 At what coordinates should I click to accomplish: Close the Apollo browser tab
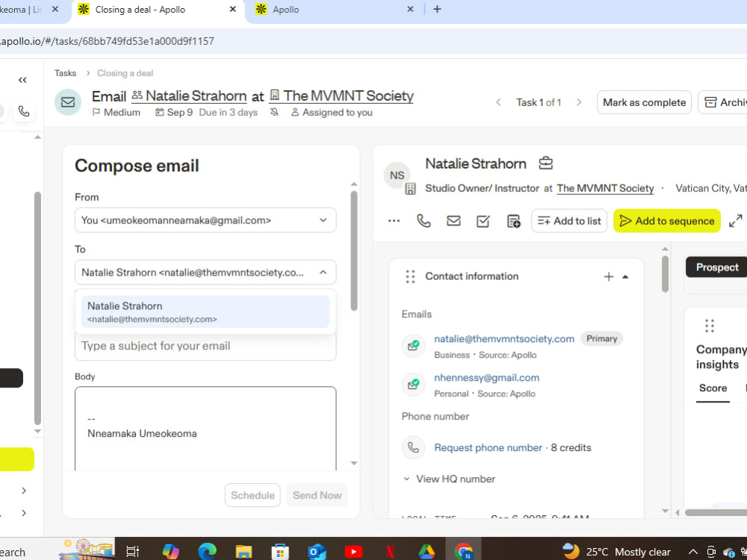tap(410, 9)
